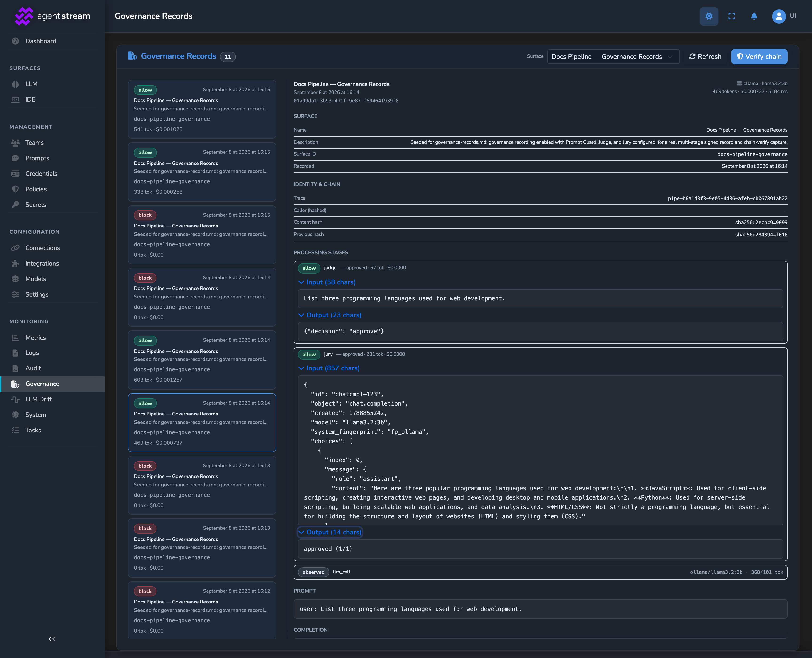Viewport: 812px width, 658px height.
Task: Open Governance menu item
Action: [x=52, y=384]
